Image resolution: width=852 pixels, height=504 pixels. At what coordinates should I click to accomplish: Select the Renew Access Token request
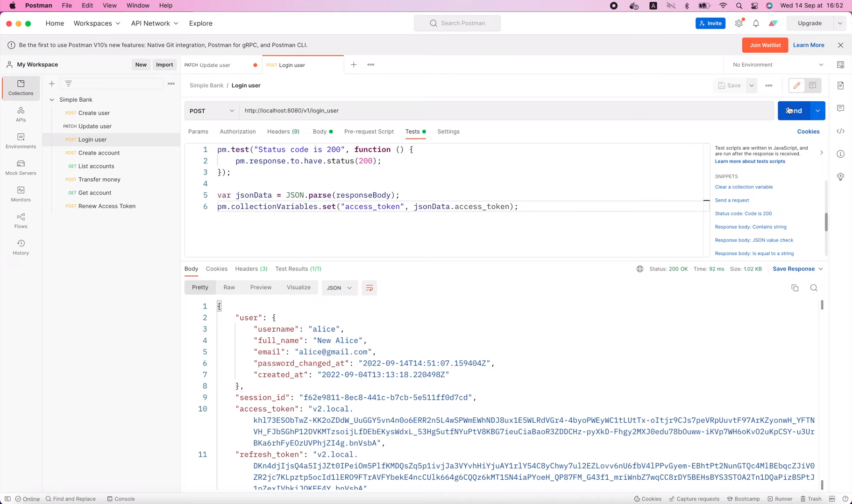click(107, 206)
